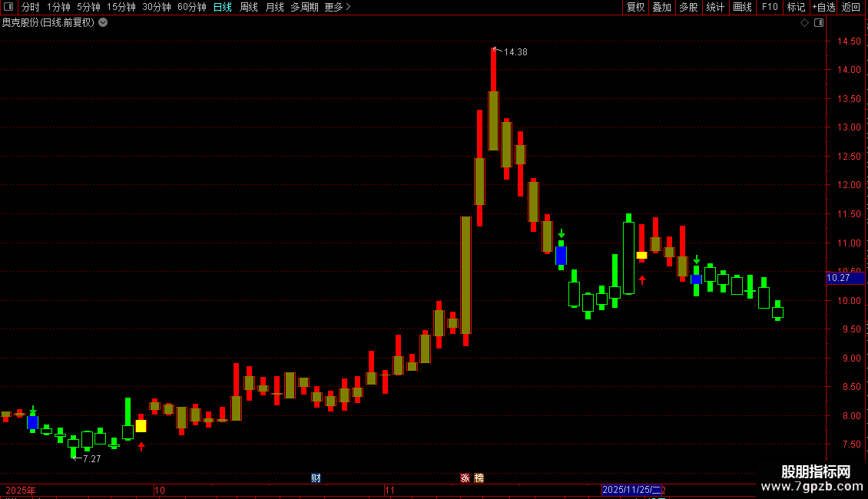Add stock via +自选 button
This screenshot has width=868, height=499.
tap(823, 7)
